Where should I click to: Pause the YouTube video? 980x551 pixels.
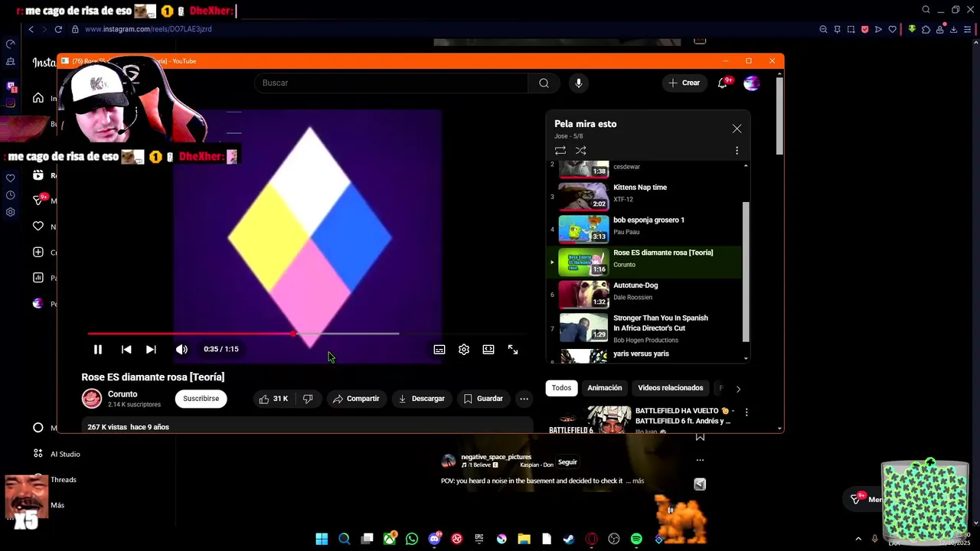[98, 349]
